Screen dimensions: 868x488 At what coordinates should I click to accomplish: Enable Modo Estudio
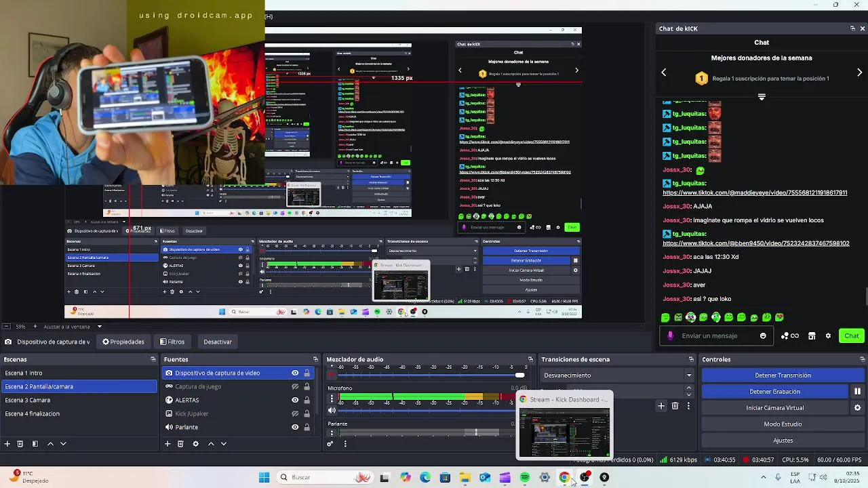(783, 424)
